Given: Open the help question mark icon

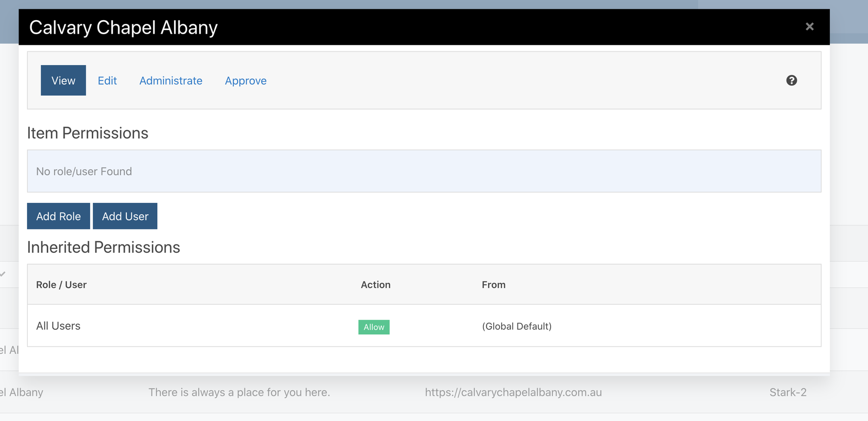Looking at the screenshot, I should (792, 80).
